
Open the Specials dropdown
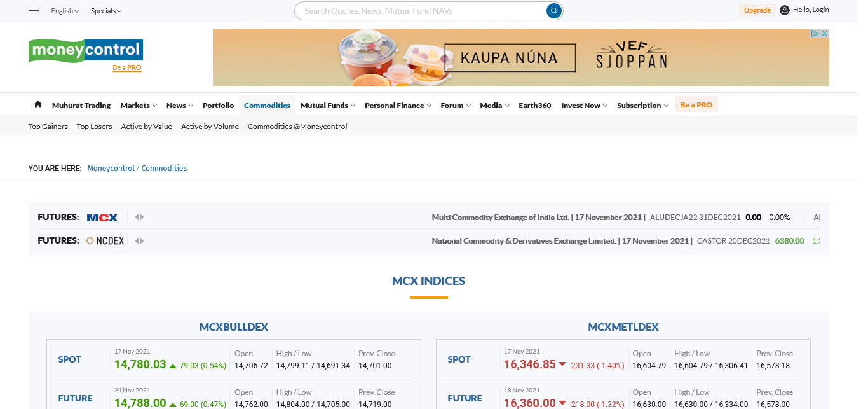click(x=105, y=11)
